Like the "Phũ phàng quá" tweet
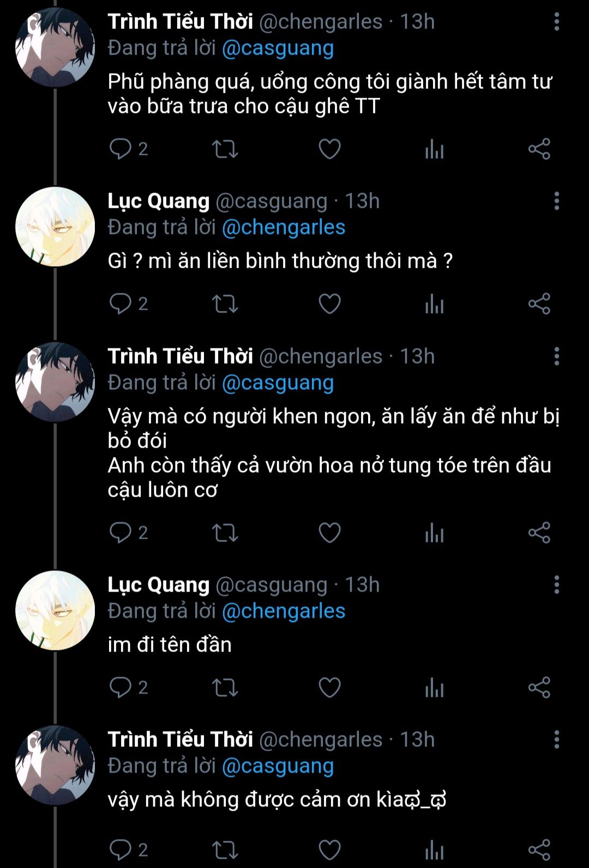 329,149
